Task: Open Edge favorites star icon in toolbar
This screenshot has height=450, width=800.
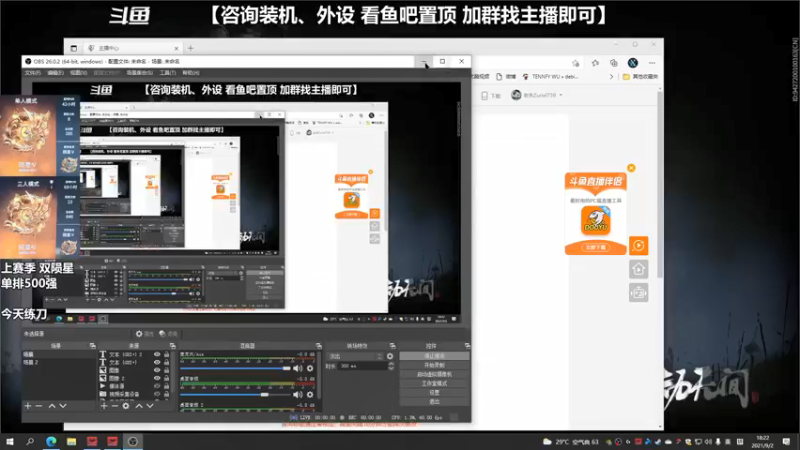Action: 595,63
